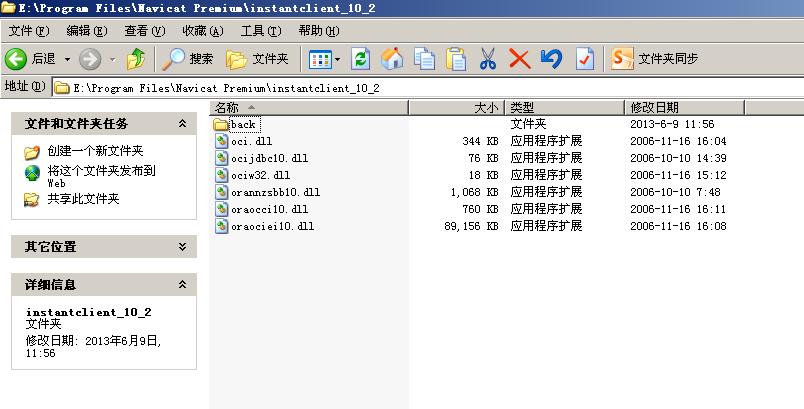Select the oraociei10.dll file name

pos(272,226)
